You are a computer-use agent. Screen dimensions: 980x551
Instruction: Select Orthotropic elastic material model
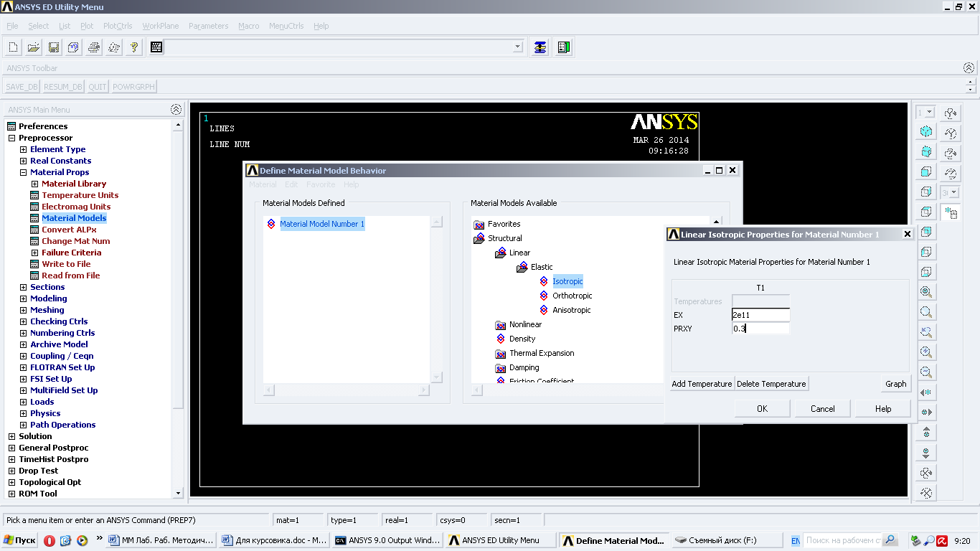[572, 296]
